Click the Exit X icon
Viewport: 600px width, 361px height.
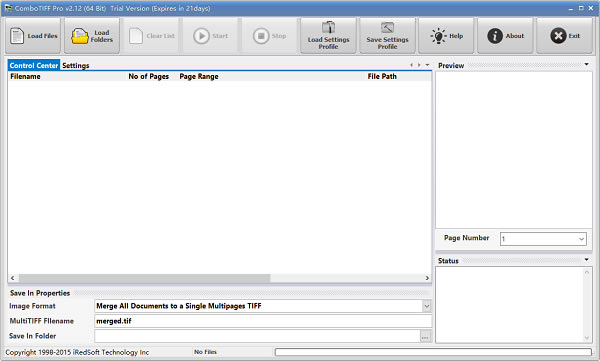(558, 36)
